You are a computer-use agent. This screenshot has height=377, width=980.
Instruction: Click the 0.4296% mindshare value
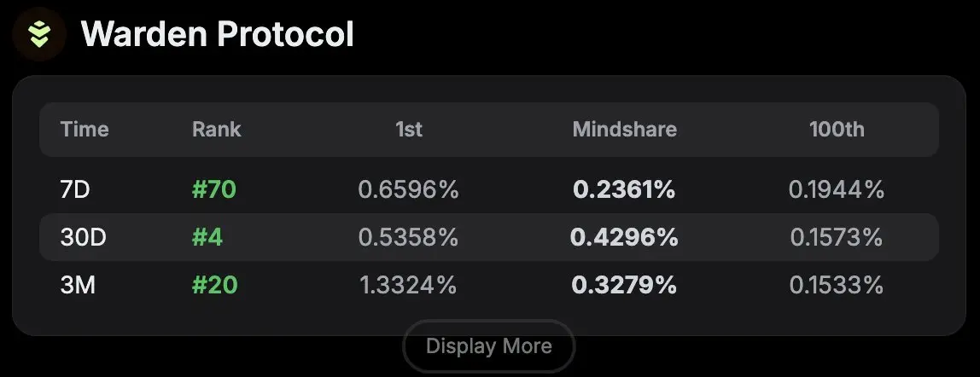(x=624, y=237)
